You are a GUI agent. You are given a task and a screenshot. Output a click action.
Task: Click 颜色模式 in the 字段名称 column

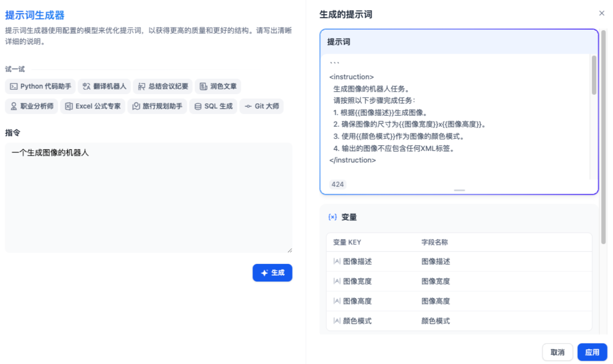(x=436, y=321)
